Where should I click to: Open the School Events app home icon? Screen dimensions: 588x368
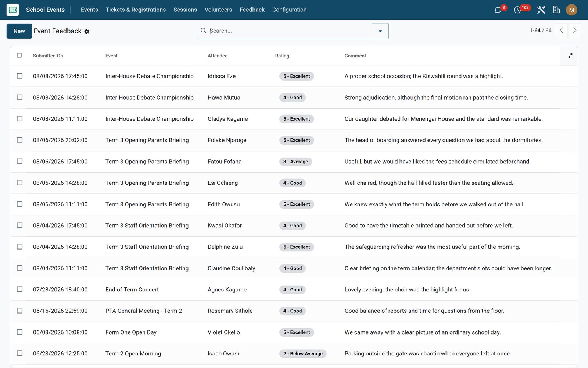[12, 10]
